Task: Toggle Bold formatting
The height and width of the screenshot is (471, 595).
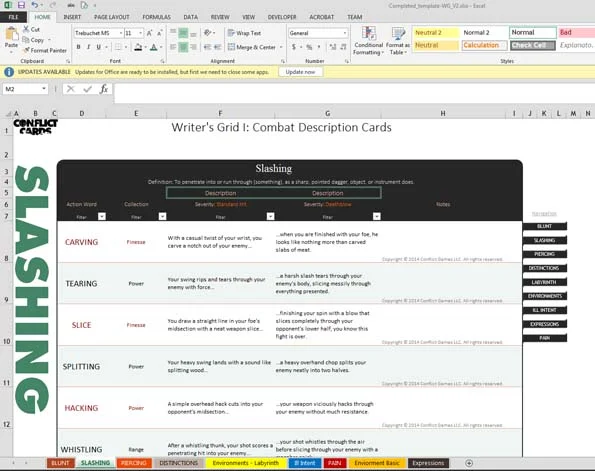Action: click(79, 47)
